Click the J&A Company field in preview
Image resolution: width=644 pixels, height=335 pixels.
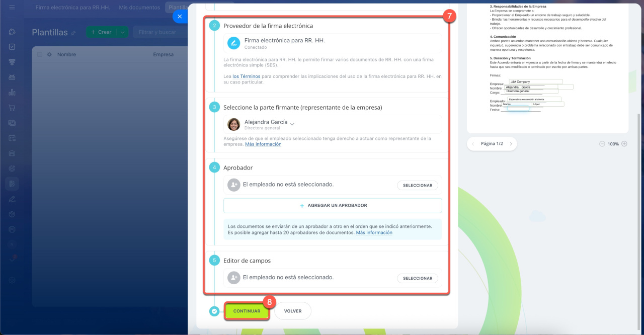click(535, 81)
